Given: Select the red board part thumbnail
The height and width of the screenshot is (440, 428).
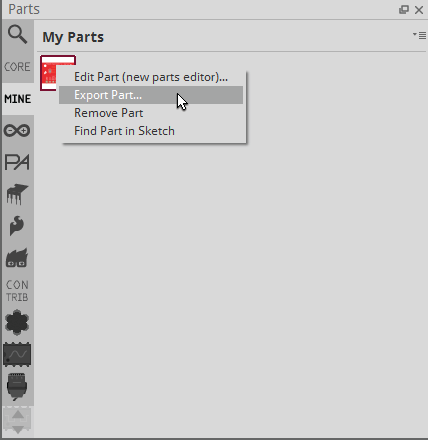Looking at the screenshot, I should pyautogui.click(x=49, y=73).
